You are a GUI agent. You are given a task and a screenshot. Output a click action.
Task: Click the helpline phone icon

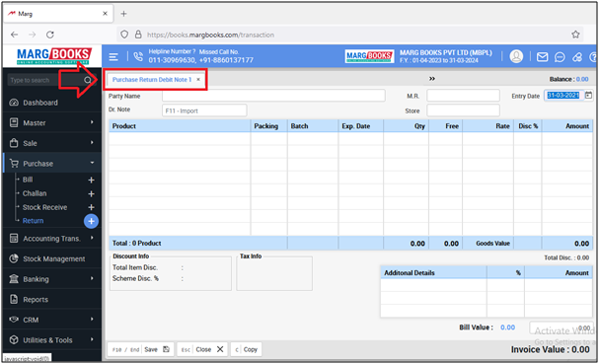138,56
